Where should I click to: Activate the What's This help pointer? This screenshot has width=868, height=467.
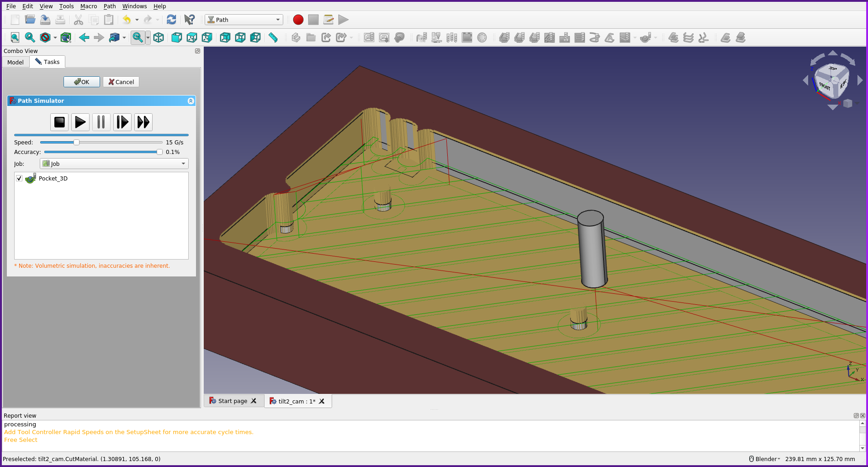(190, 20)
